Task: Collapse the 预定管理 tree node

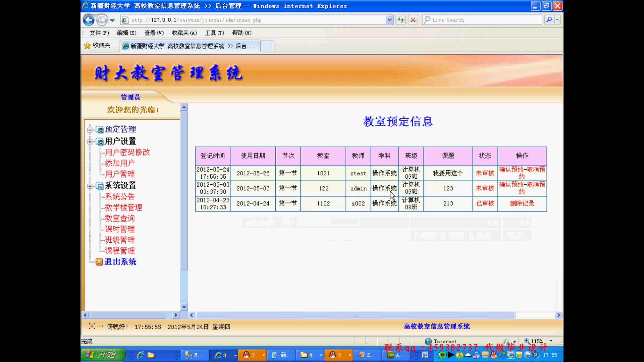Action: click(90, 130)
